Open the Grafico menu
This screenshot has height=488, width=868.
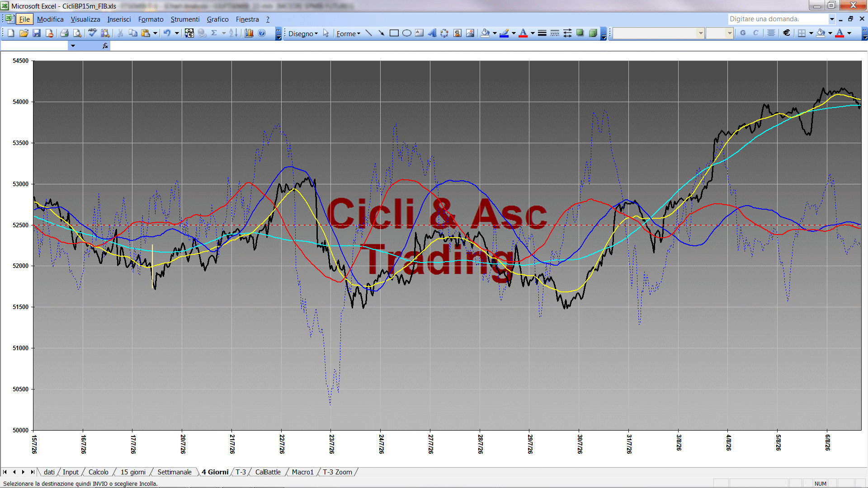point(217,19)
